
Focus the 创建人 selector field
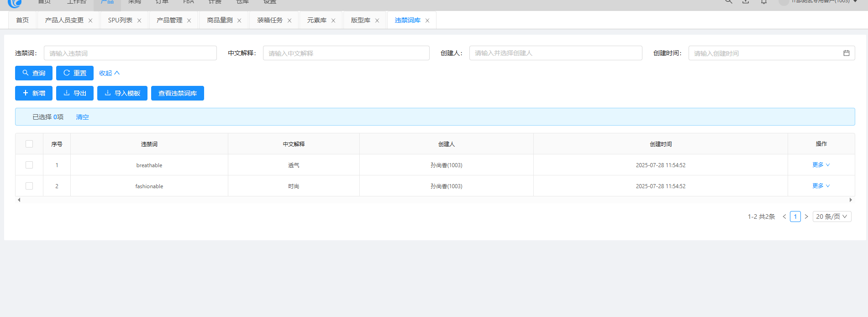(556, 53)
